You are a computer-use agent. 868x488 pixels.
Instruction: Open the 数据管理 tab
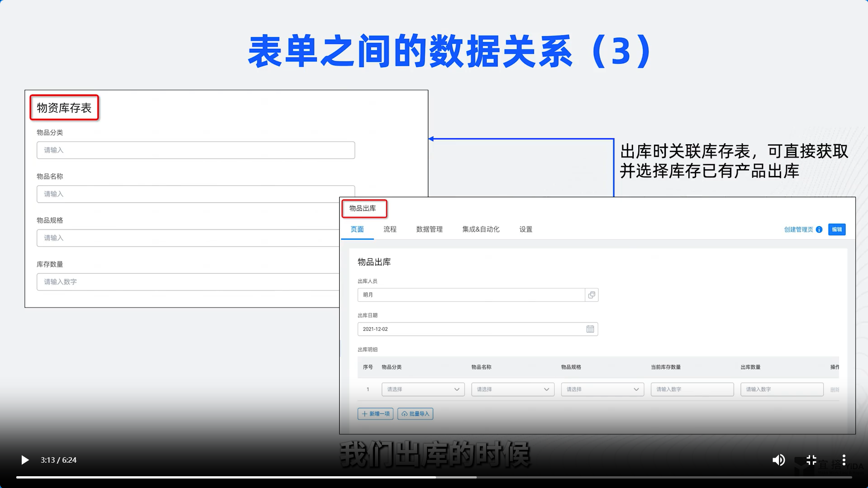(x=429, y=229)
